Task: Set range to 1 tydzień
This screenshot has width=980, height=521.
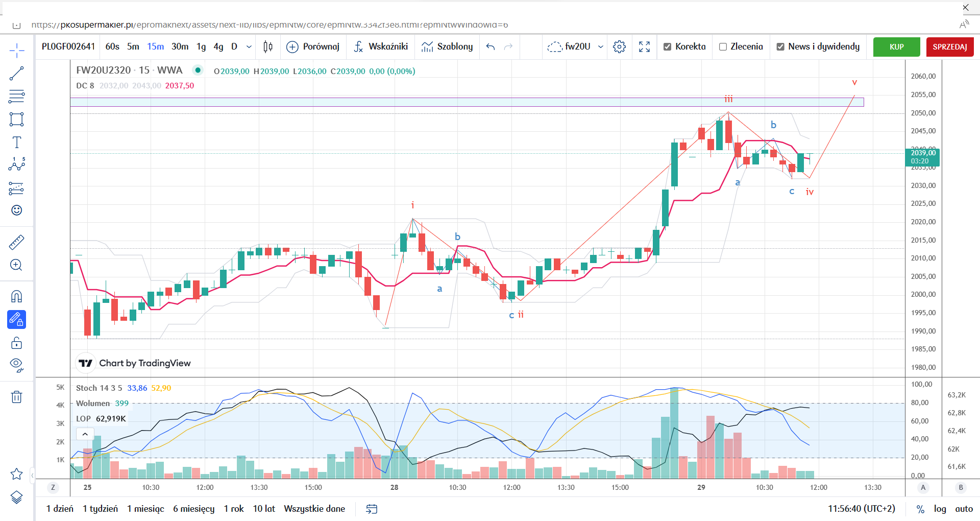Action: coord(100,509)
